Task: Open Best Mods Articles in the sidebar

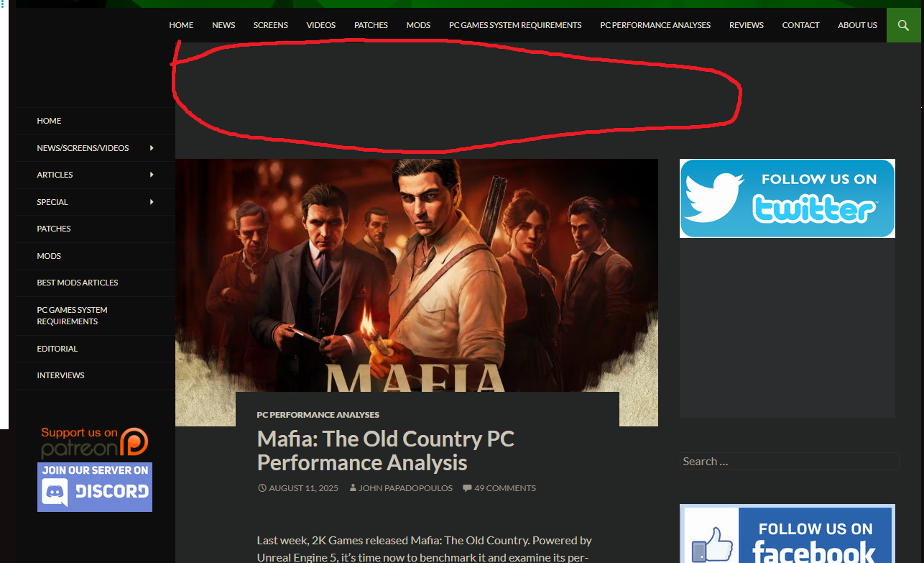Action: [78, 283]
